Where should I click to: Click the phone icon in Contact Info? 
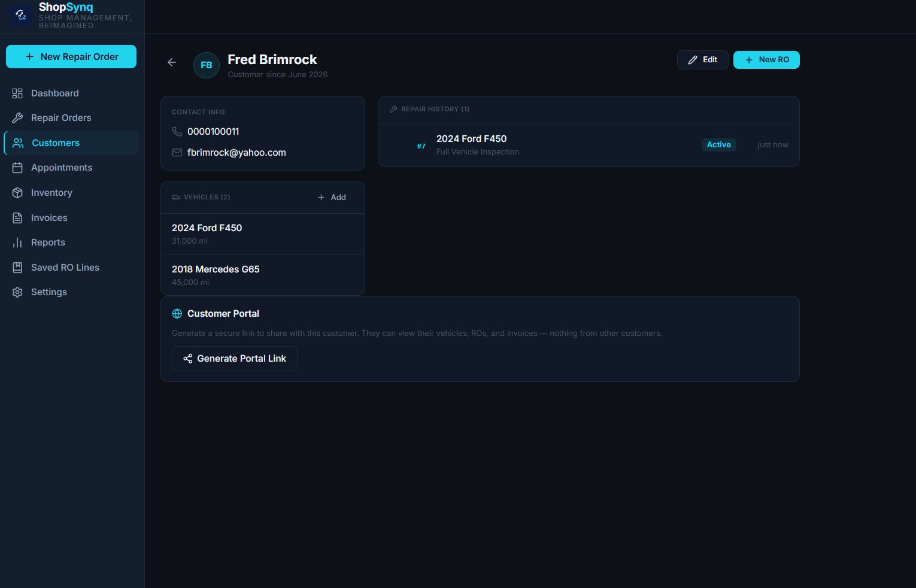pos(177,131)
